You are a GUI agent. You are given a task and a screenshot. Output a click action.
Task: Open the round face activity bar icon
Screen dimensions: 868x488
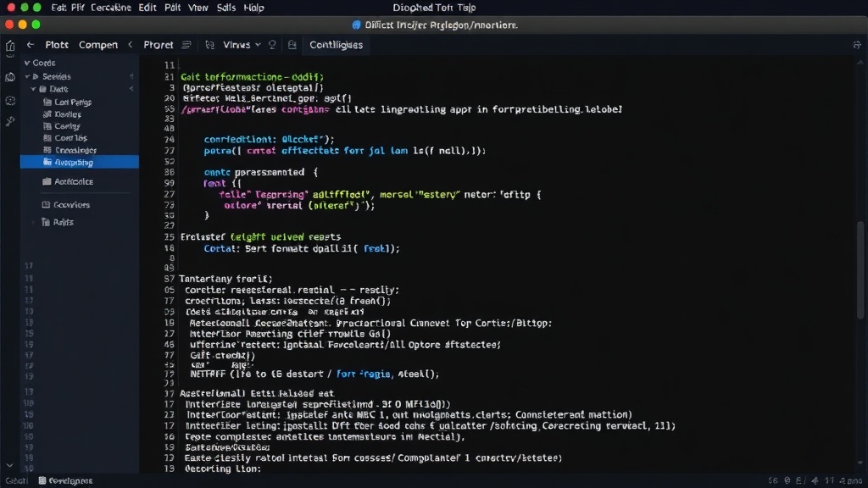pos(10,101)
